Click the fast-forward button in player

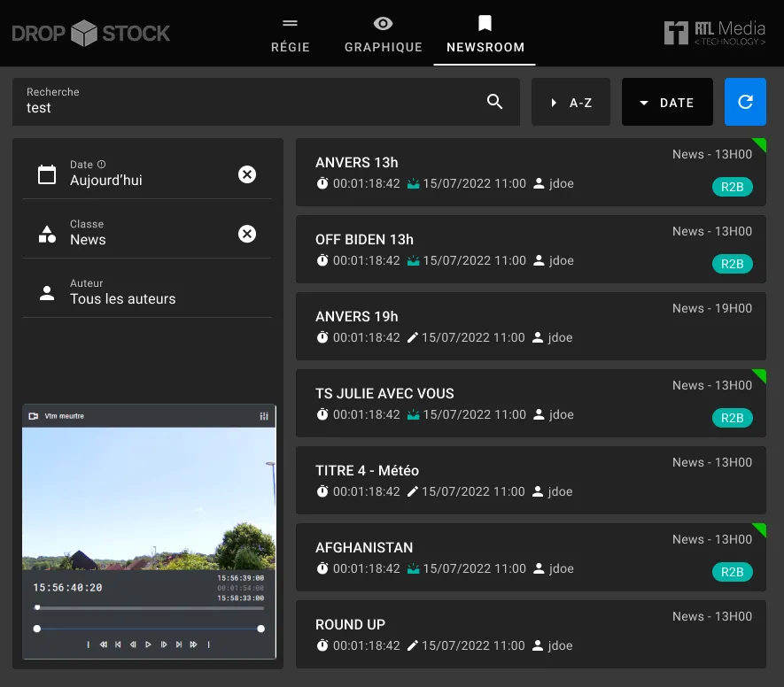tap(193, 645)
